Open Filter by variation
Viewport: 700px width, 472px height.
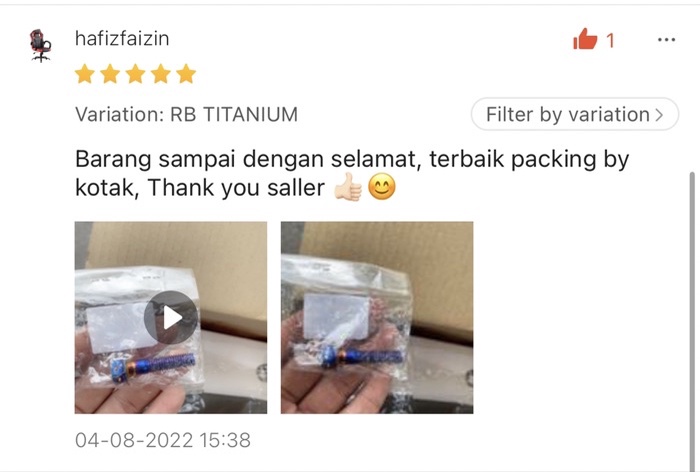point(575,114)
